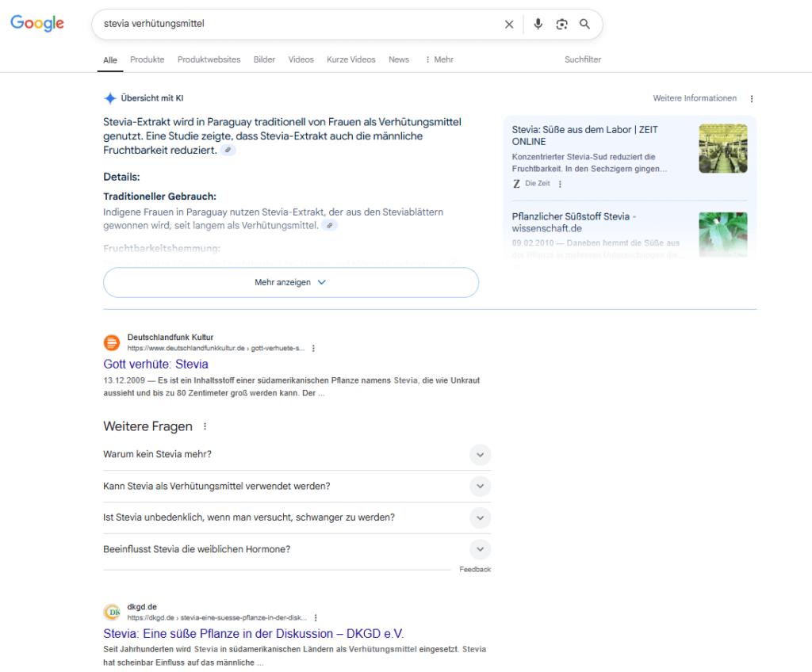The height and width of the screenshot is (672, 812).
Task: Click Weitere Informationen link
Action: [695, 98]
